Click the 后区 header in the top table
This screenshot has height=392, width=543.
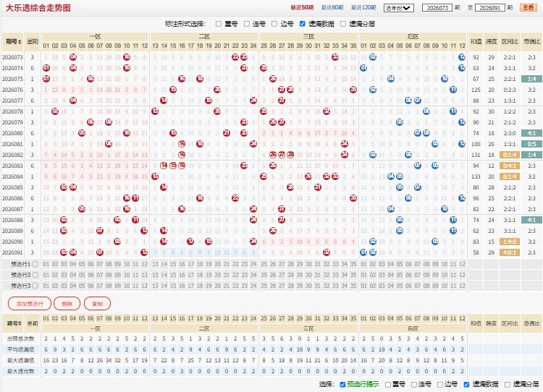coord(413,36)
